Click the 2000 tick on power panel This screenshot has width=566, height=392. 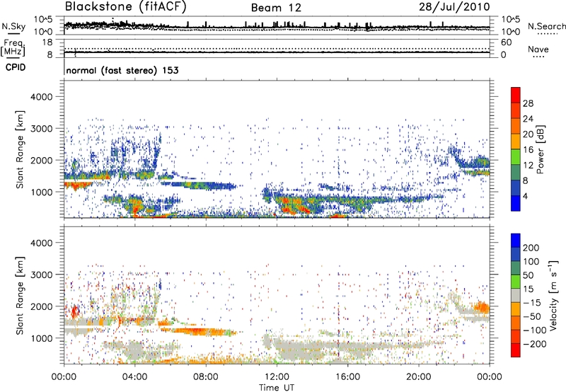tap(42, 160)
